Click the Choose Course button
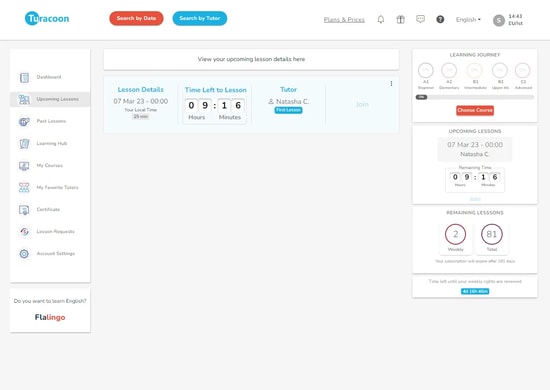This screenshot has width=550, height=390. [475, 110]
